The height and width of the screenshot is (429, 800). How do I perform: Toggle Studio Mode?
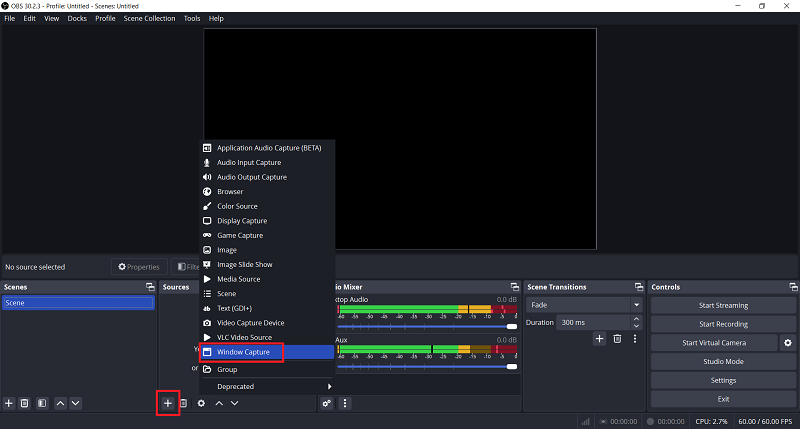pos(723,361)
